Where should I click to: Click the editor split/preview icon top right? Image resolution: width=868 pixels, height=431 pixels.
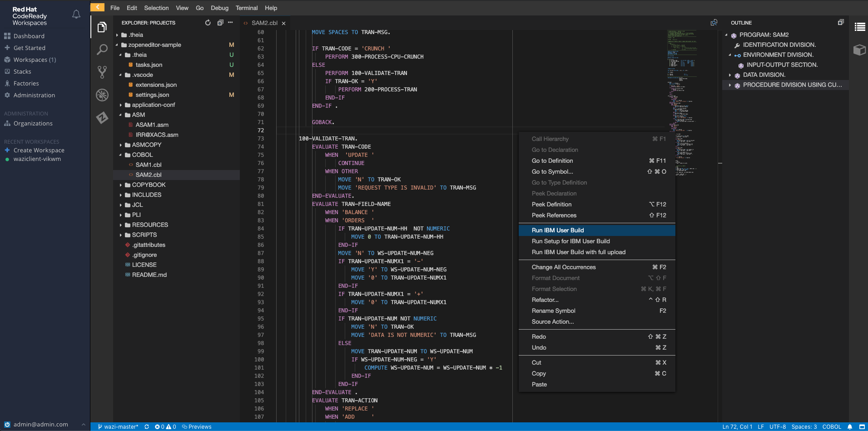714,23
